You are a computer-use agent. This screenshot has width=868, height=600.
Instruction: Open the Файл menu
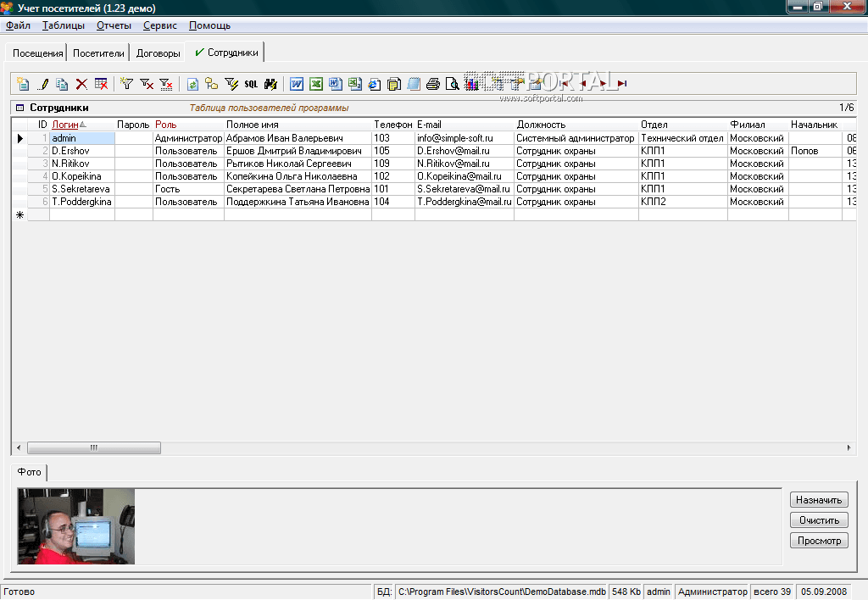18,25
